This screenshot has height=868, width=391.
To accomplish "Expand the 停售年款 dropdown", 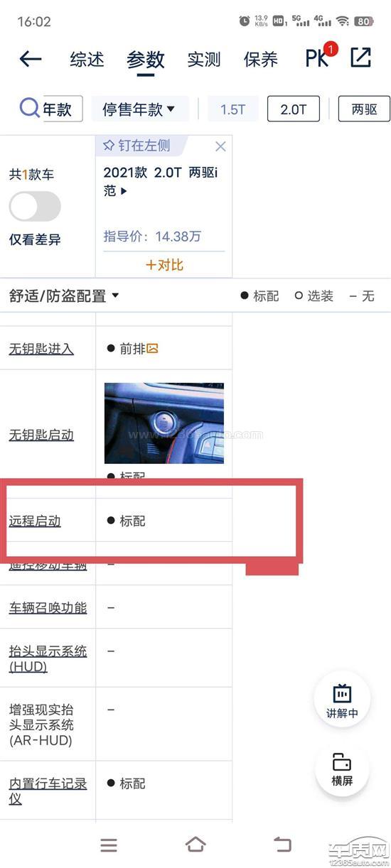I will pos(139,109).
